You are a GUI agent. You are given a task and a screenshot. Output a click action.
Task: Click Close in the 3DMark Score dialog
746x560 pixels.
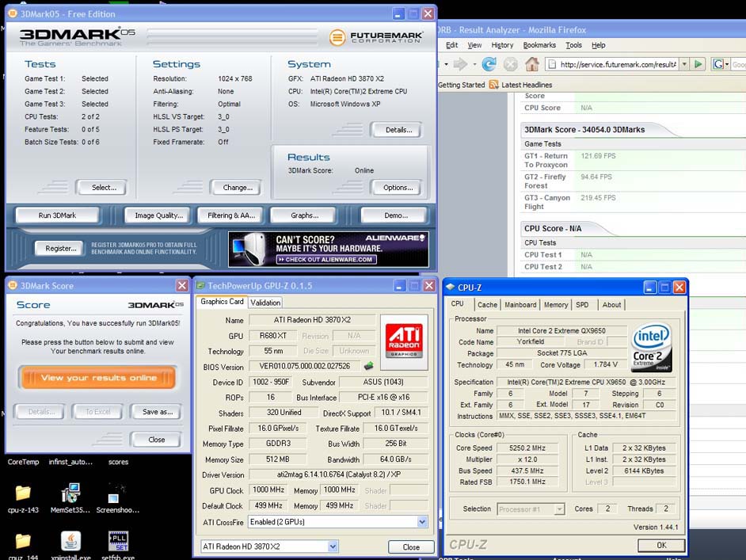click(157, 440)
